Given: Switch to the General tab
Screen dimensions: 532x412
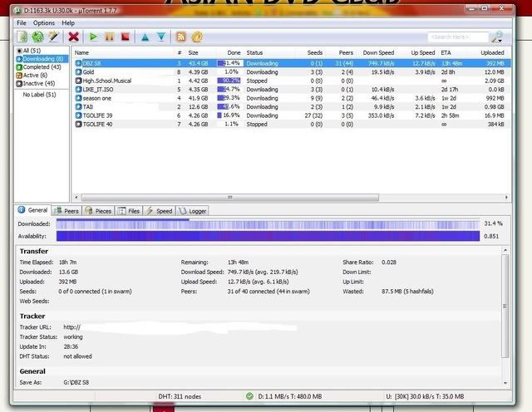Looking at the screenshot, I should click(33, 210).
